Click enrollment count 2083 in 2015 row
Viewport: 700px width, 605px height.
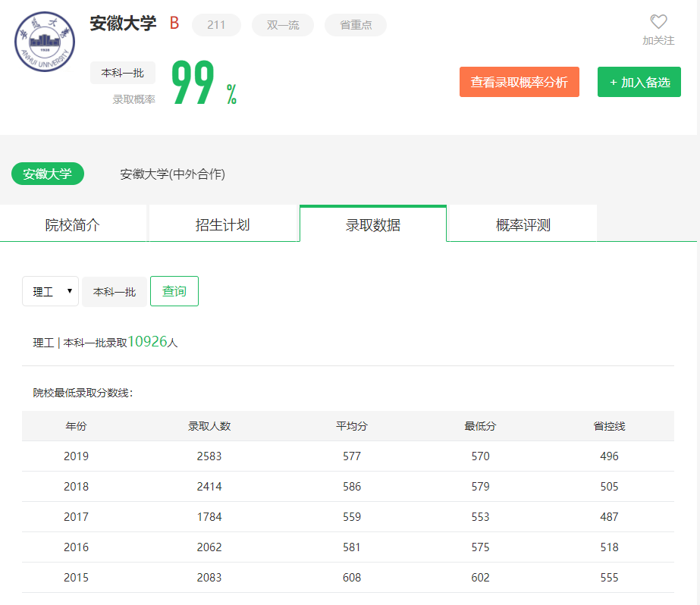click(x=209, y=578)
